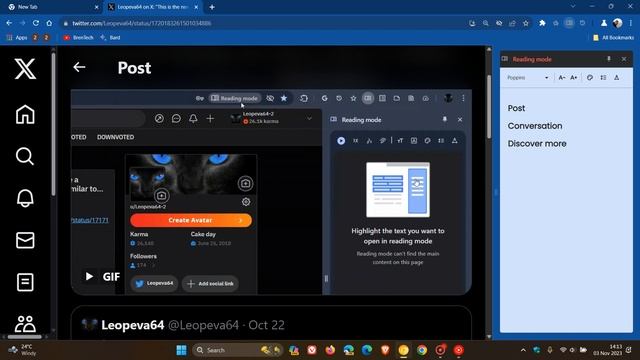Open Chrome three-dot menu

tap(631, 23)
